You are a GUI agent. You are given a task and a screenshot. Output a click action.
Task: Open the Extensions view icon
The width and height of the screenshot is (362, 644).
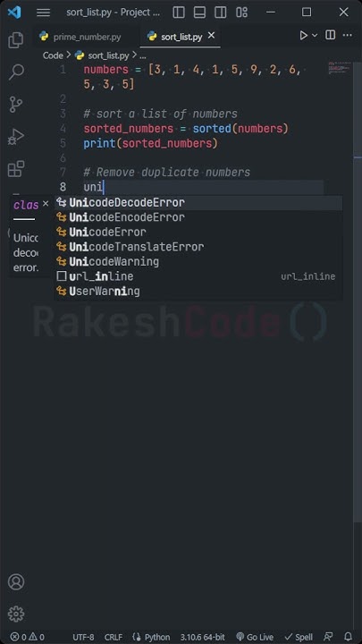(16, 169)
